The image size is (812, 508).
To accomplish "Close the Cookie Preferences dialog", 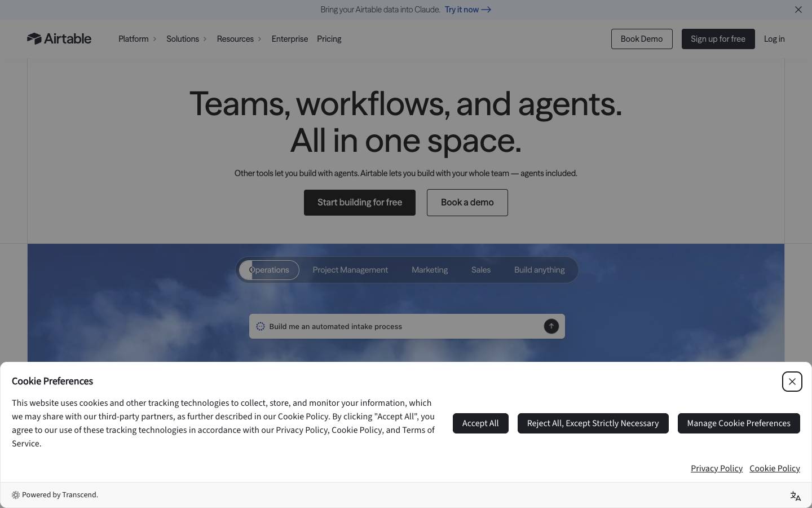I will pos(792,382).
